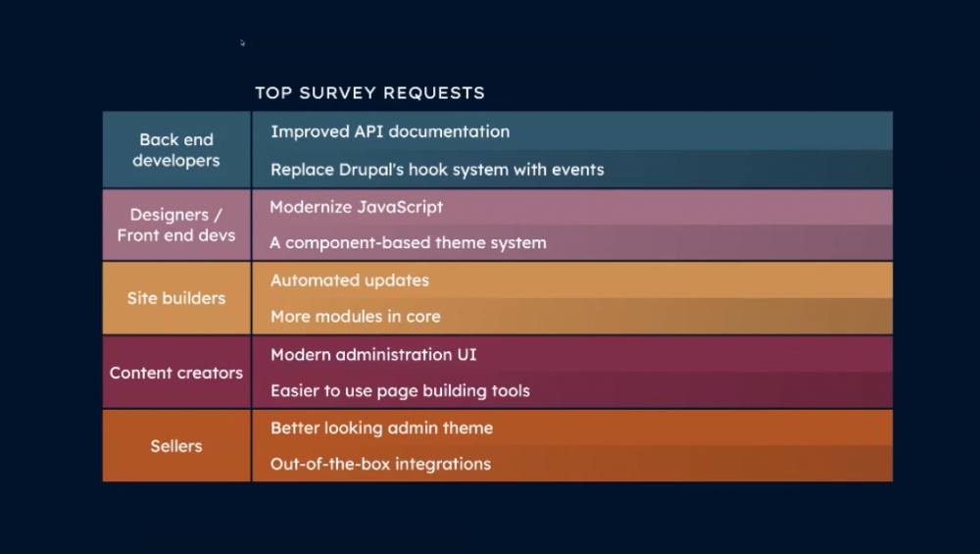Select the "Back end developers" category cell
Screen dimensions: 980x554
[176, 150]
